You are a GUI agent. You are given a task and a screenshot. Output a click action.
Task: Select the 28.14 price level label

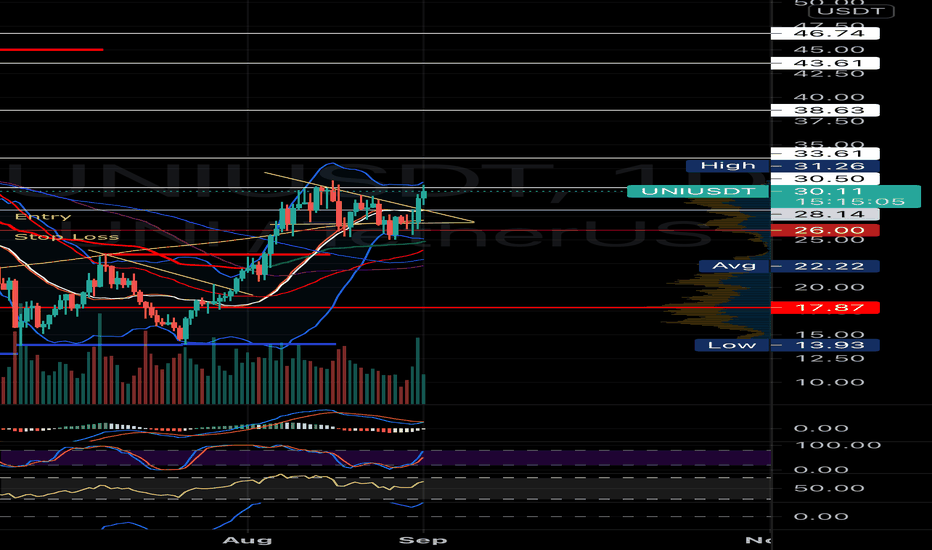(825, 214)
